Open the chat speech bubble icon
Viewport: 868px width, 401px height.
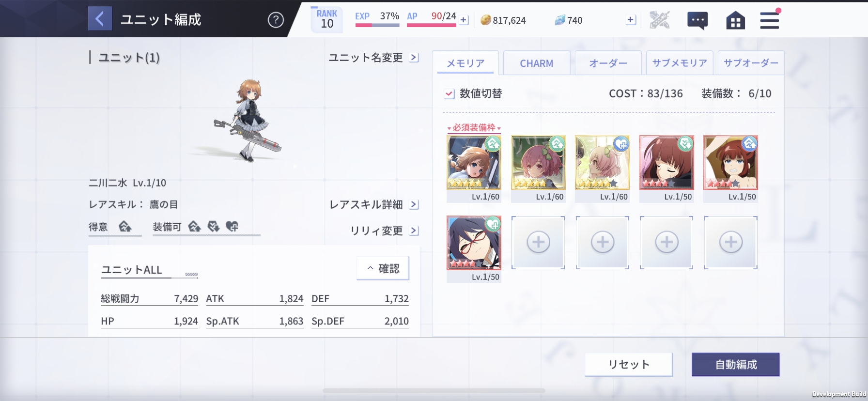(697, 20)
